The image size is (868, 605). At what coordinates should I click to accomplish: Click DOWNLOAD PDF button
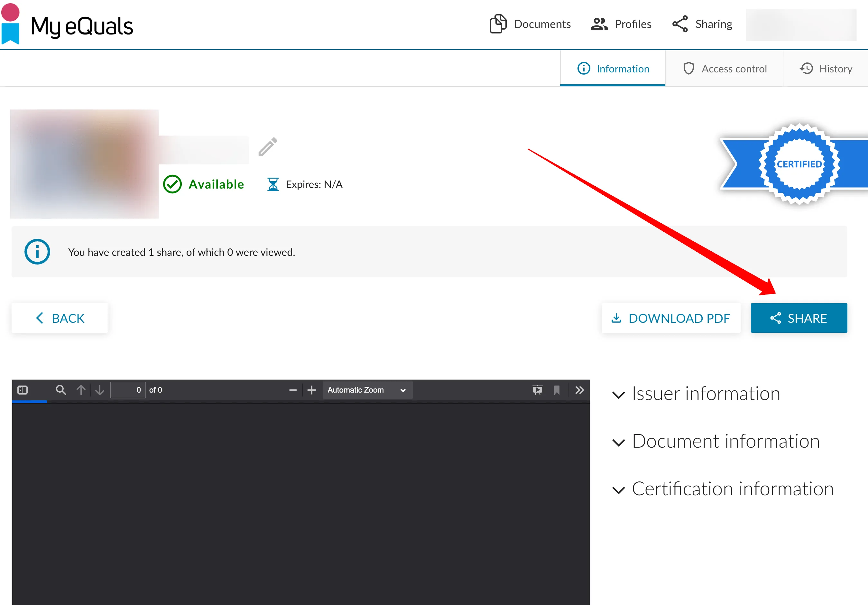(671, 318)
